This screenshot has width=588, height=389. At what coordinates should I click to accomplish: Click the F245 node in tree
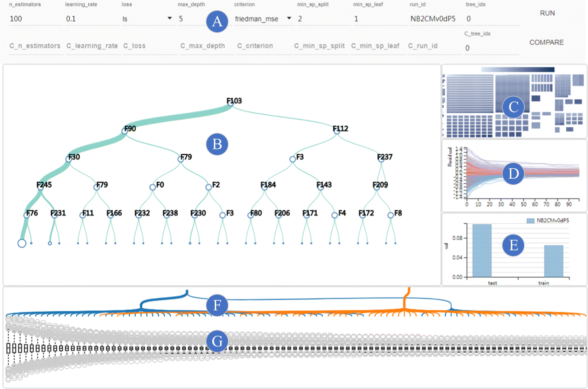click(x=40, y=187)
